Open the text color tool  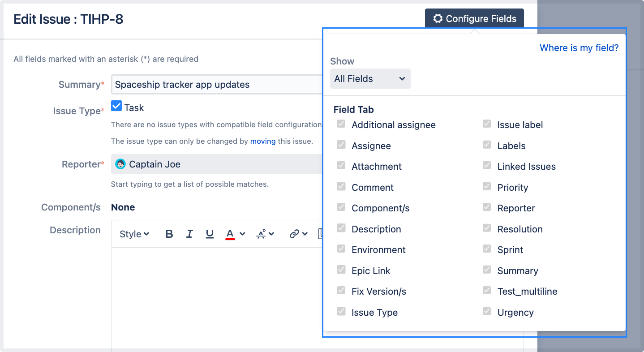230,233
